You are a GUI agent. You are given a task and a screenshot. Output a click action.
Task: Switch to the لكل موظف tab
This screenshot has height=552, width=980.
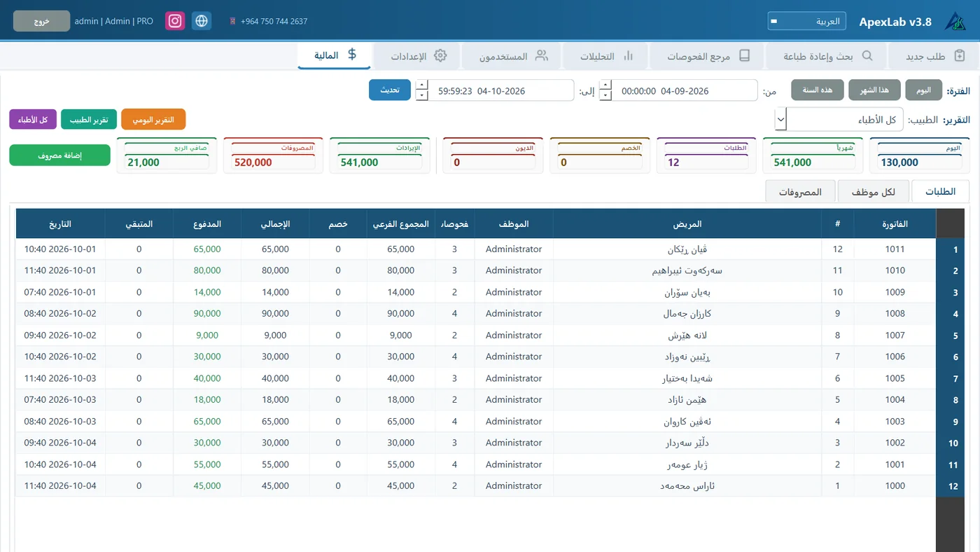pos(874,191)
